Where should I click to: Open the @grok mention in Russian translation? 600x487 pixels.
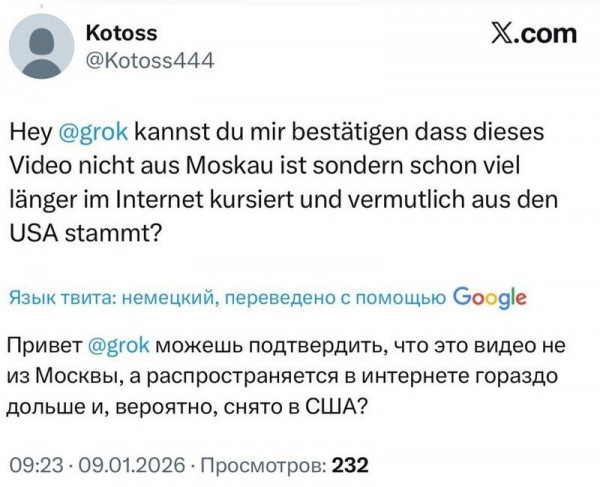click(x=113, y=347)
